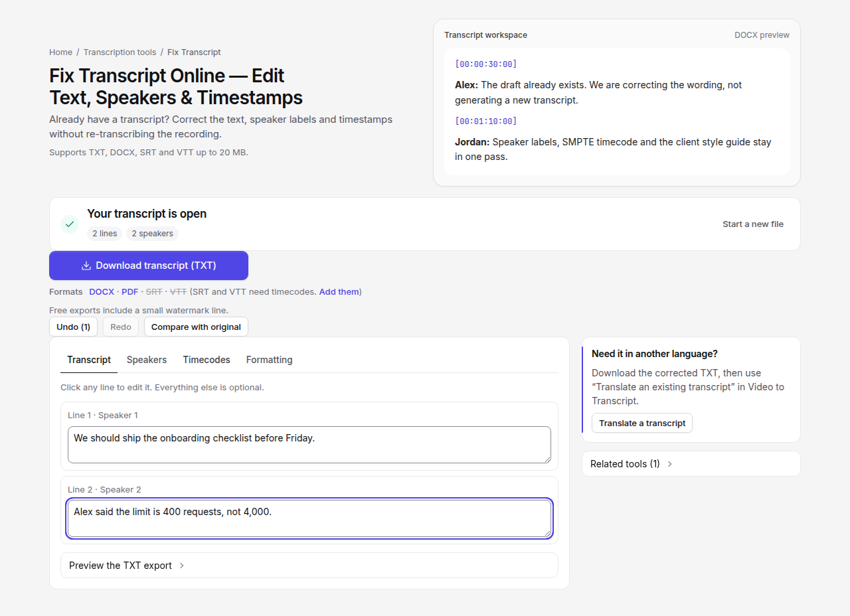850x616 pixels.
Task: Select the Transcript tab
Action: [89, 360]
